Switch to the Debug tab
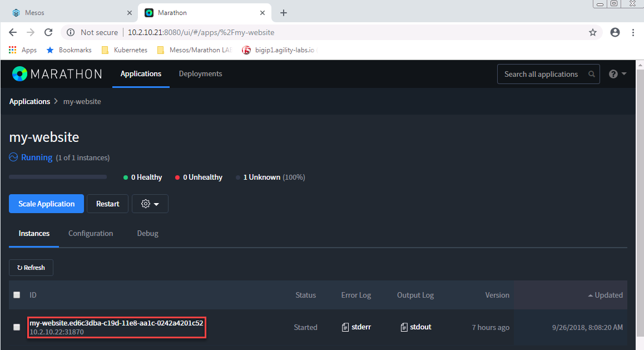Screen dimensions: 644x350 pos(148,233)
